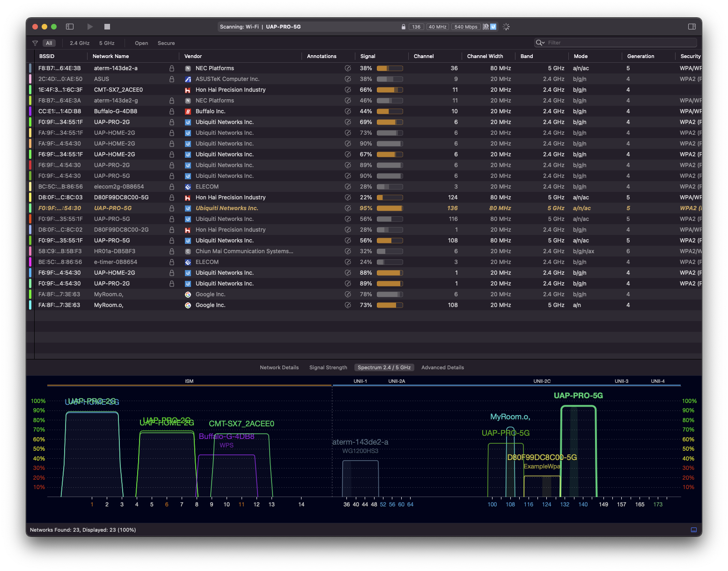This screenshot has width=728, height=571.
Task: Click the 540 Mbps rate indicator
Action: pyautogui.click(x=466, y=27)
